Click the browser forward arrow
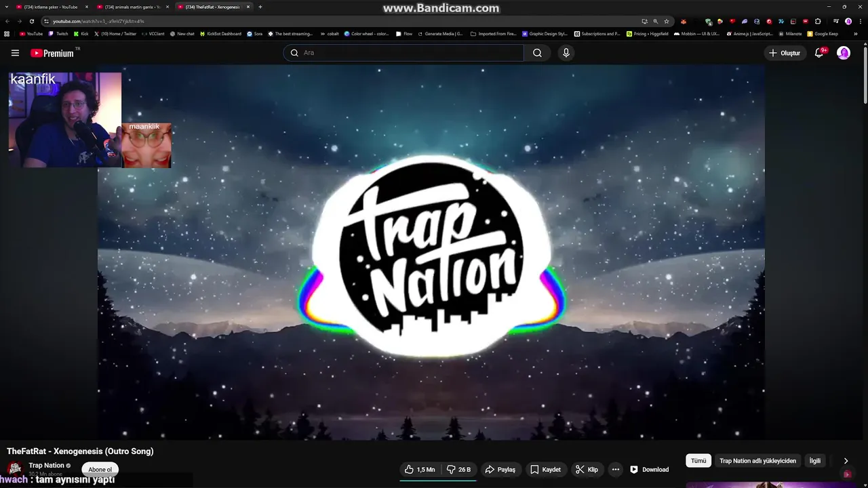This screenshot has width=868, height=488. (19, 21)
